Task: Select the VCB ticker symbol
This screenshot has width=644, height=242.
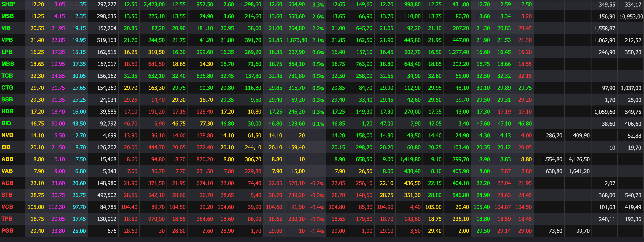Action: (7, 207)
